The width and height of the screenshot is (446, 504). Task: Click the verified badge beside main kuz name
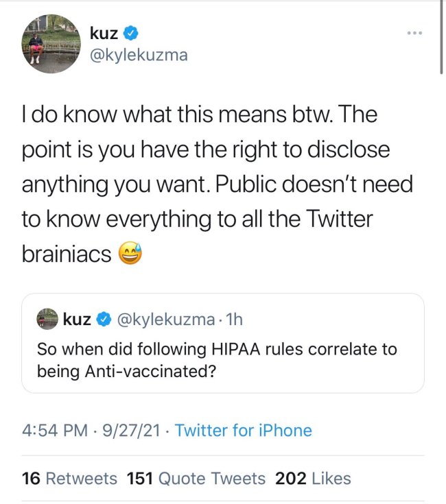(132, 32)
